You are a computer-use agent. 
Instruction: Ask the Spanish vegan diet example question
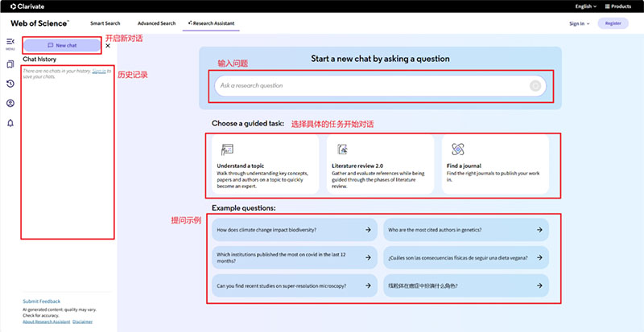(x=466, y=258)
